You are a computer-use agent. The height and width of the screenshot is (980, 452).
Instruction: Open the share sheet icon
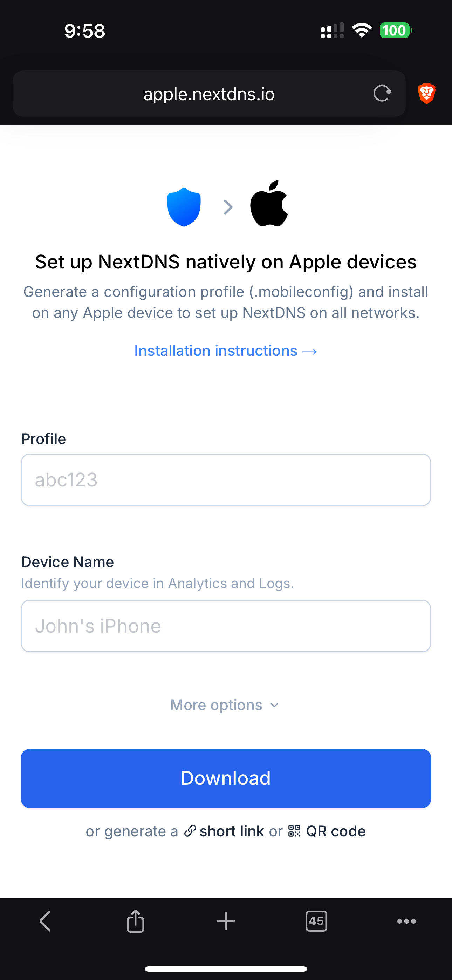point(136,921)
